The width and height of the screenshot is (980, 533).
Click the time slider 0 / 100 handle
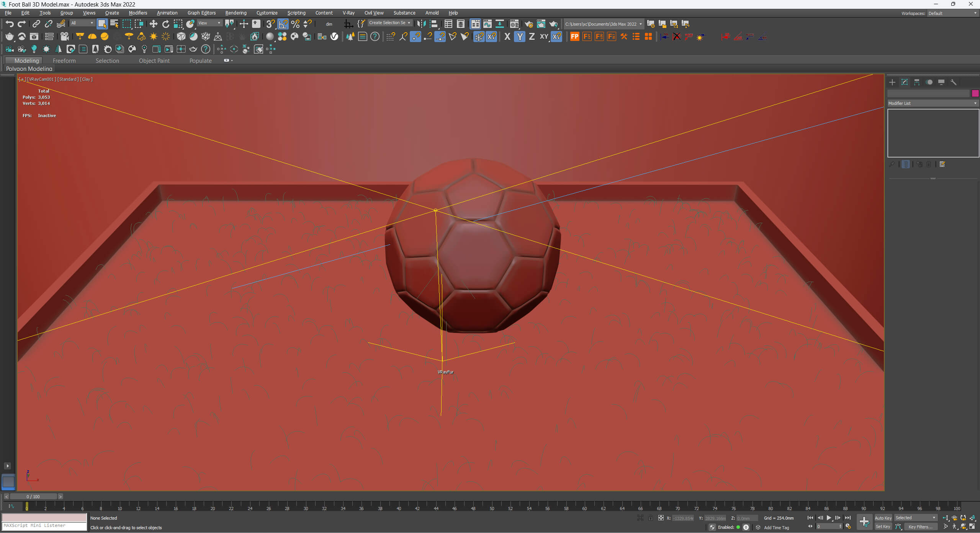click(x=33, y=497)
